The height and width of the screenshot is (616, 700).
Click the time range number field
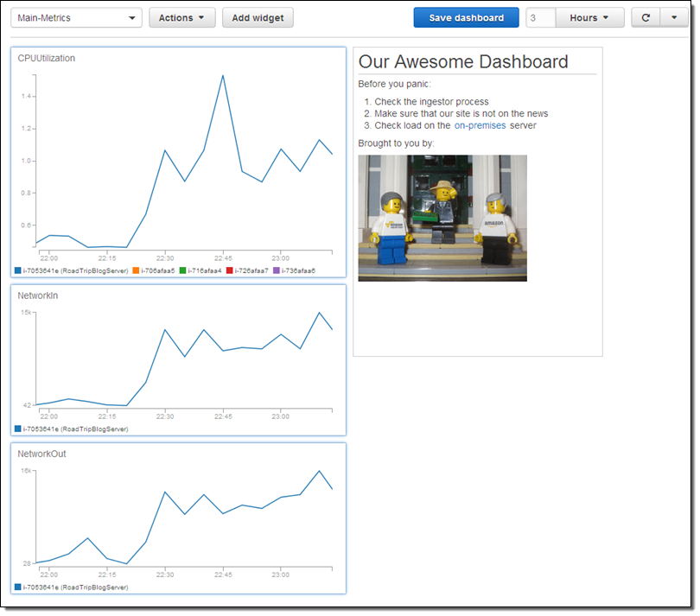coord(540,18)
